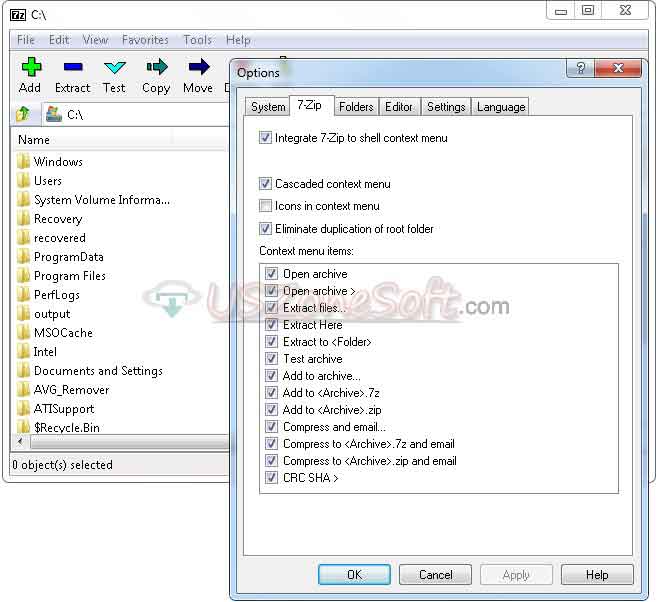Image resolution: width=657 pixels, height=602 pixels.
Task: Select the 7-Zip tab
Action: point(310,105)
